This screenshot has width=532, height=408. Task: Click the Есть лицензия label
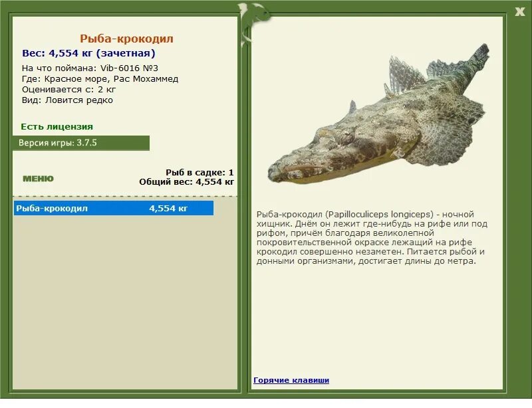click(x=57, y=126)
